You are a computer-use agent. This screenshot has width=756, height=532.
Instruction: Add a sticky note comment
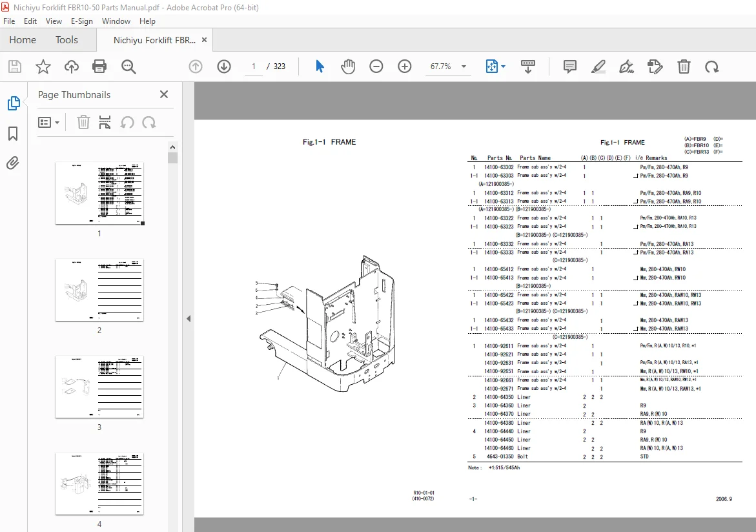pos(570,66)
